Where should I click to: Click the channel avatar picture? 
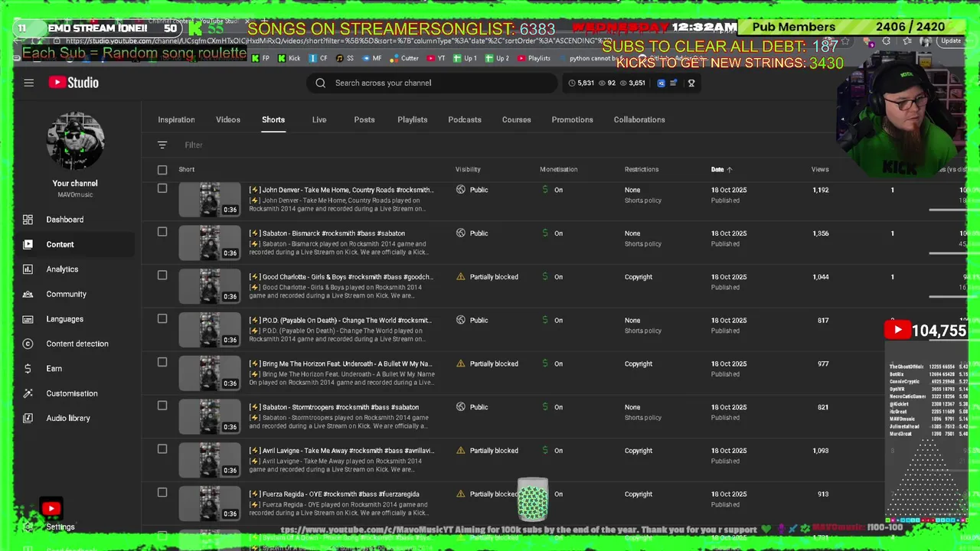75,141
